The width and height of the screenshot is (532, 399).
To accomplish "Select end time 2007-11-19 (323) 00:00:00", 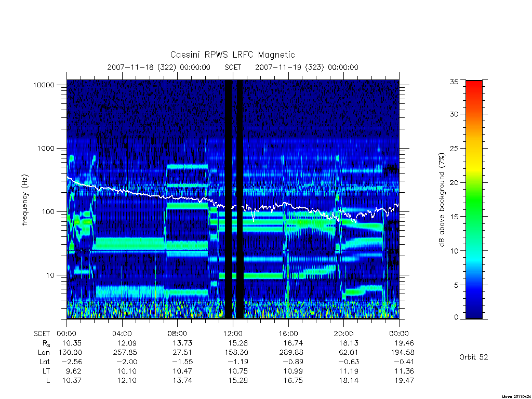I will (307, 67).
